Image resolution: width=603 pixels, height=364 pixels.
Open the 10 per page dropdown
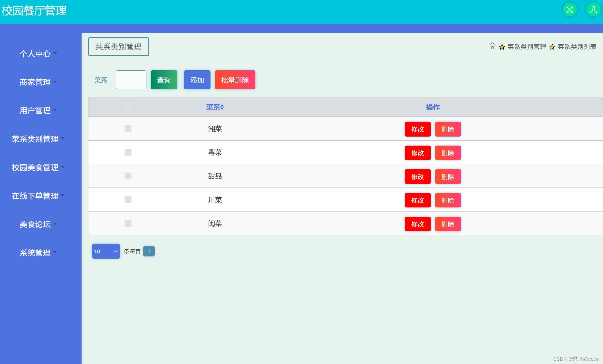point(106,251)
